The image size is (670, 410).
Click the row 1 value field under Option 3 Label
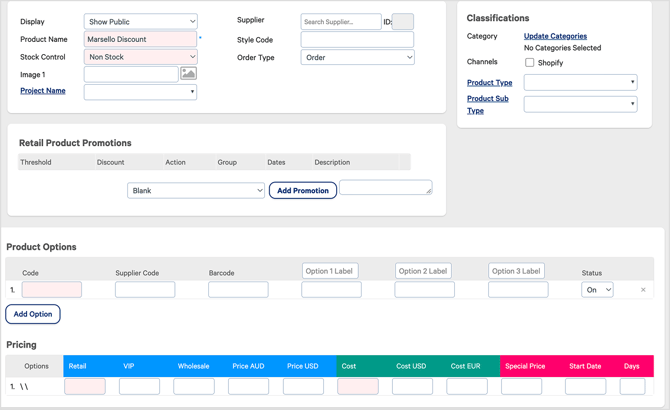tap(518, 290)
